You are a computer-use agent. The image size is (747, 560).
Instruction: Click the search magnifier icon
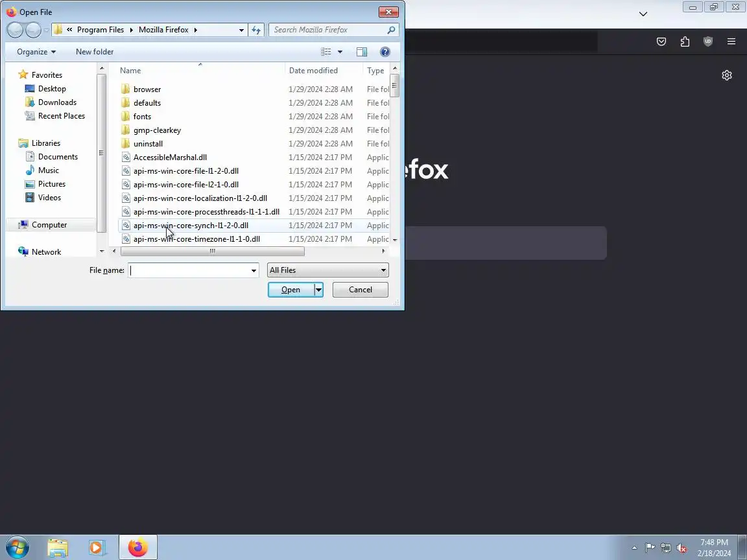391,30
